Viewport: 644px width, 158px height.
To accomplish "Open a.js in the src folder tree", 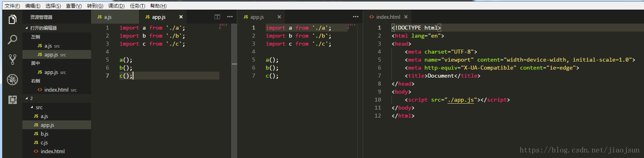I will click(x=57, y=116).
